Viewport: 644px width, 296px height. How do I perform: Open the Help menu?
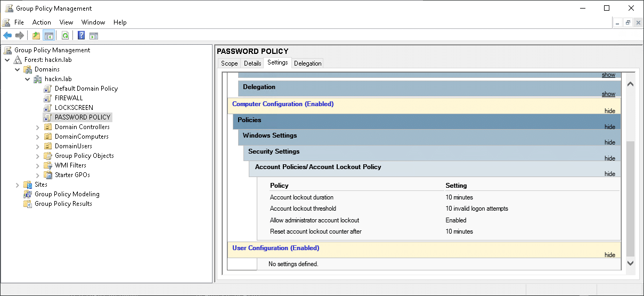[x=120, y=22]
